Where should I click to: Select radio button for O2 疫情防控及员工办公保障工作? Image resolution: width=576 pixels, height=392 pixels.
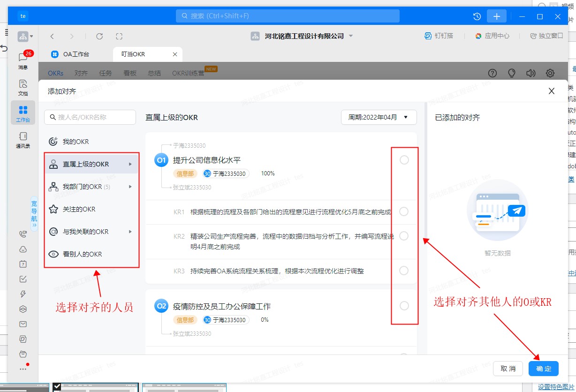(x=404, y=306)
